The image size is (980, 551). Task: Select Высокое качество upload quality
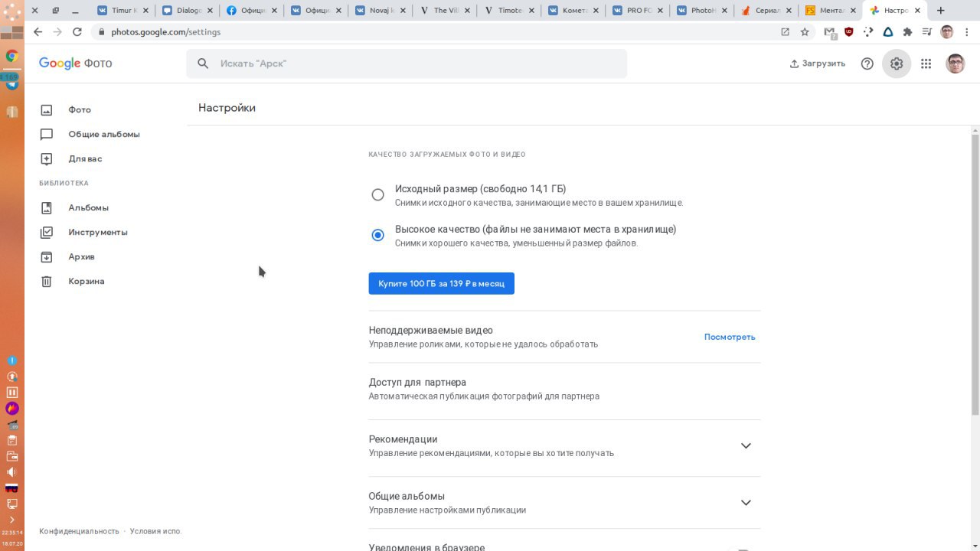click(x=377, y=235)
